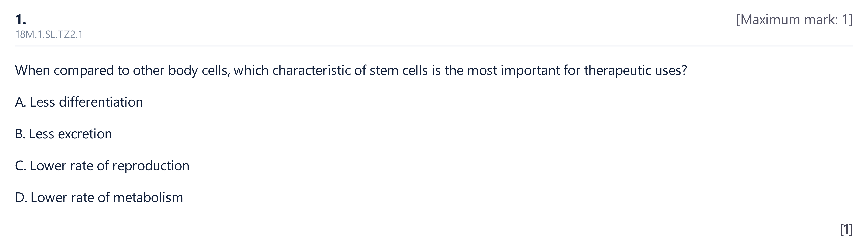Viewport: 868px width, 251px height.
Task: Select answer A. Less differentiation
Action: pyautogui.click(x=79, y=102)
